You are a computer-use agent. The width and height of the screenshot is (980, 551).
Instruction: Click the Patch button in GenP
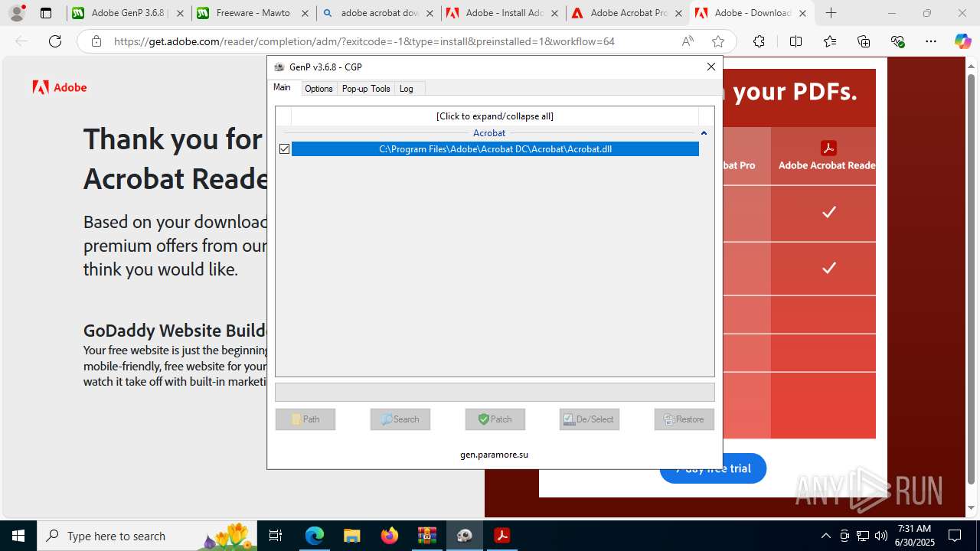[495, 419]
